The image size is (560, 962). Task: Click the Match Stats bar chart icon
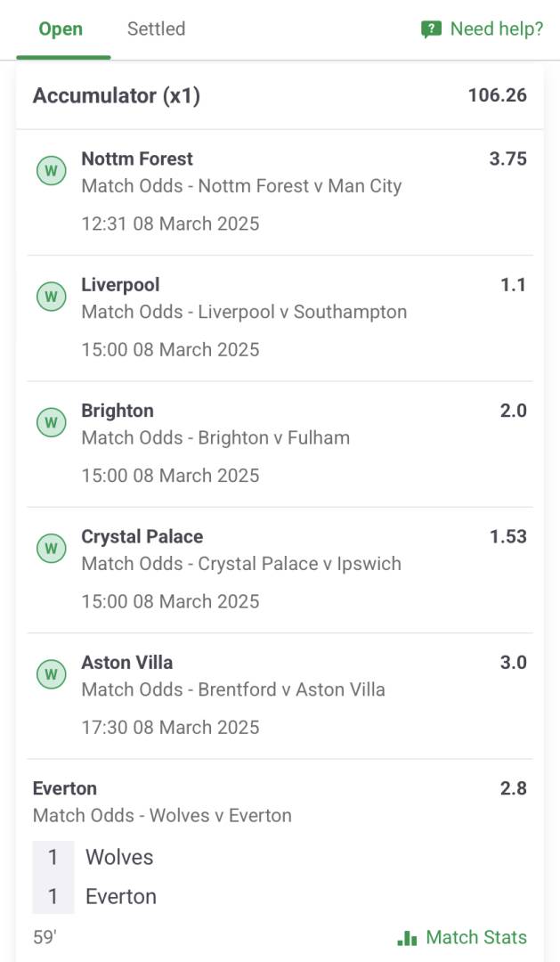(408, 937)
